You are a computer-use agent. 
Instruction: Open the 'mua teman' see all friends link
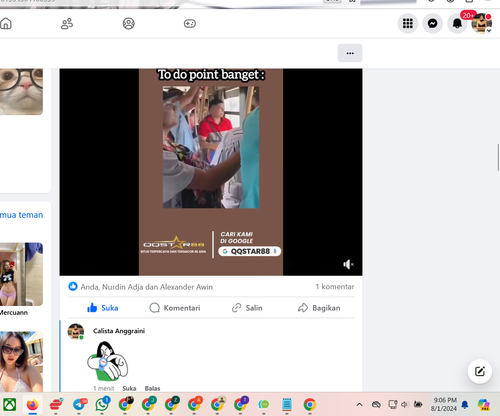tap(21, 215)
